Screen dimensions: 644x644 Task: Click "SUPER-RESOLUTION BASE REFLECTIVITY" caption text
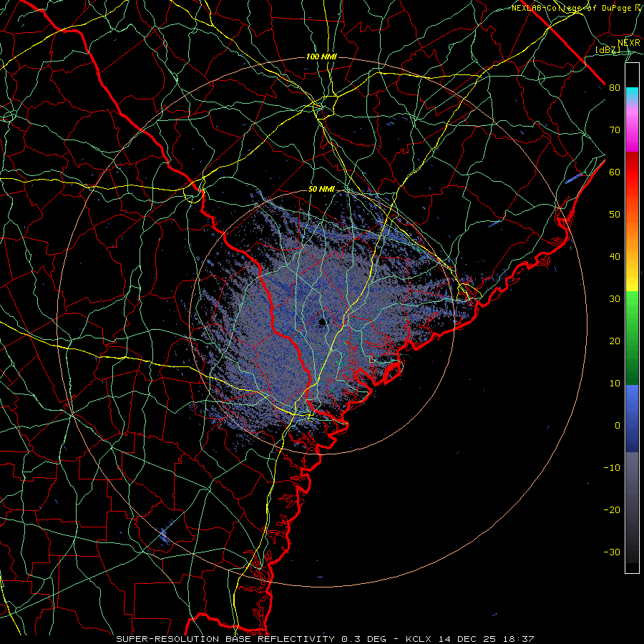coord(225,639)
